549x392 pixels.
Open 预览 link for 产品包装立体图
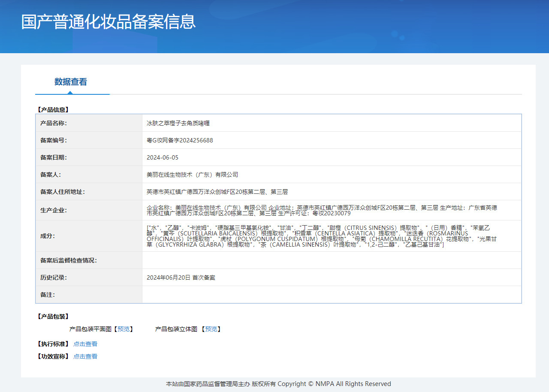click(211, 329)
